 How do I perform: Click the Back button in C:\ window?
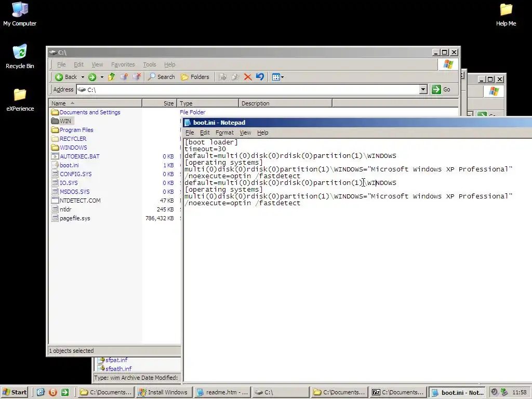pyautogui.click(x=66, y=77)
